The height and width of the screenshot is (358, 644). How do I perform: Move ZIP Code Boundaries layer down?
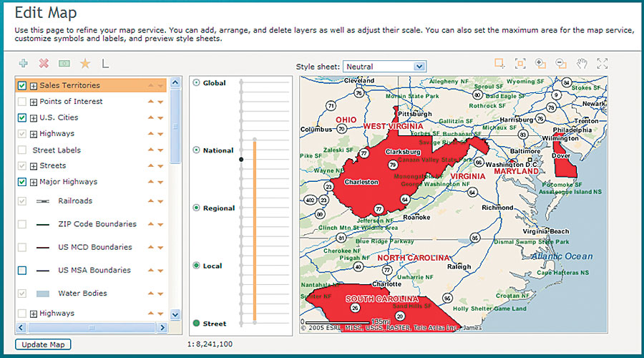(160, 224)
